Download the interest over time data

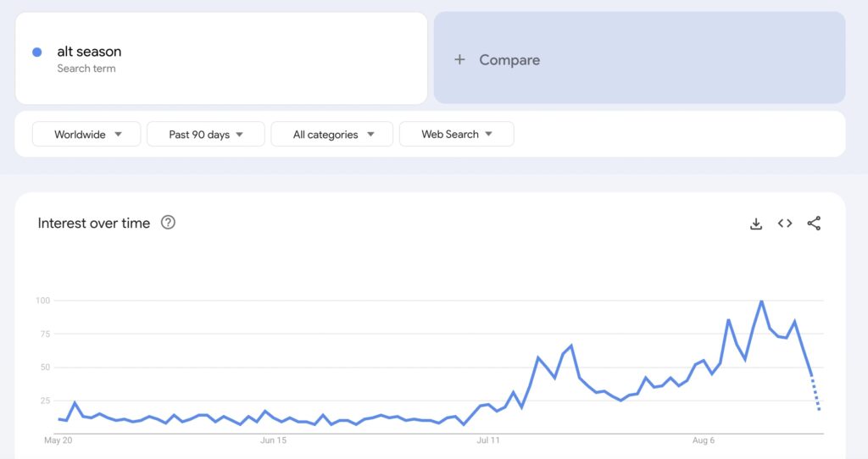tap(756, 224)
